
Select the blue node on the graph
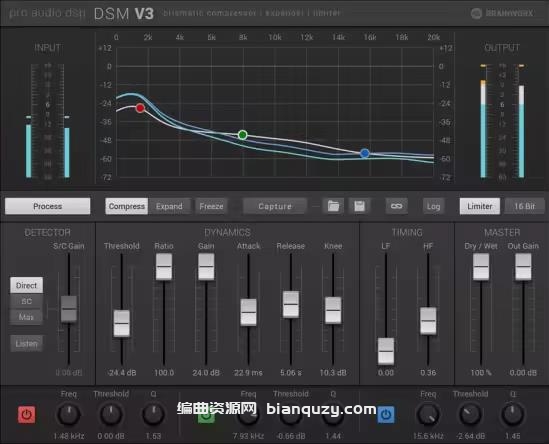coord(364,153)
